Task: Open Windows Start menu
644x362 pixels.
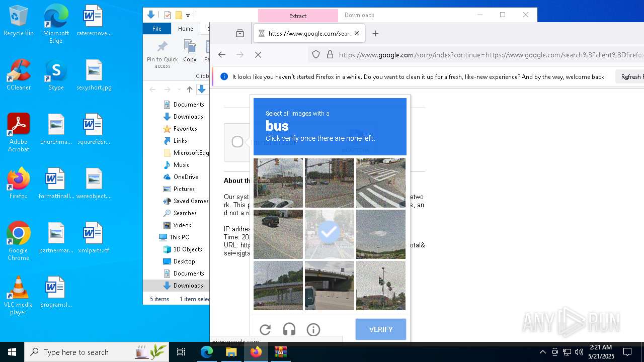Action: click(12, 352)
